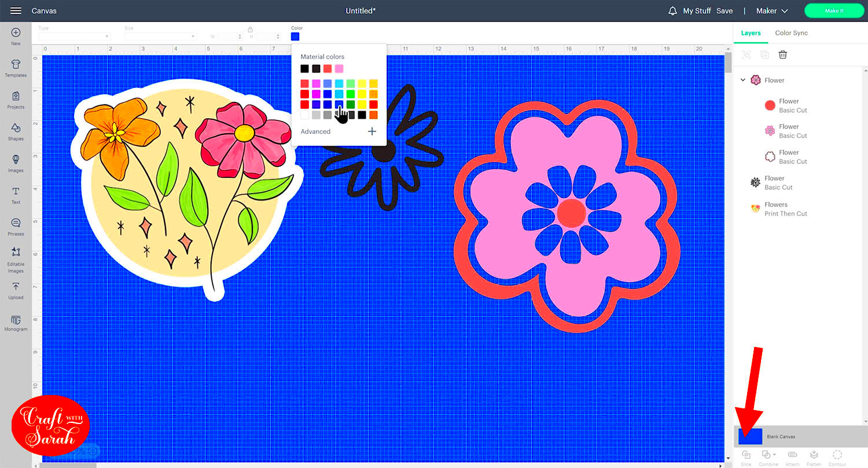Select the coral red material color
The height and width of the screenshot is (468, 868).
(328, 68)
